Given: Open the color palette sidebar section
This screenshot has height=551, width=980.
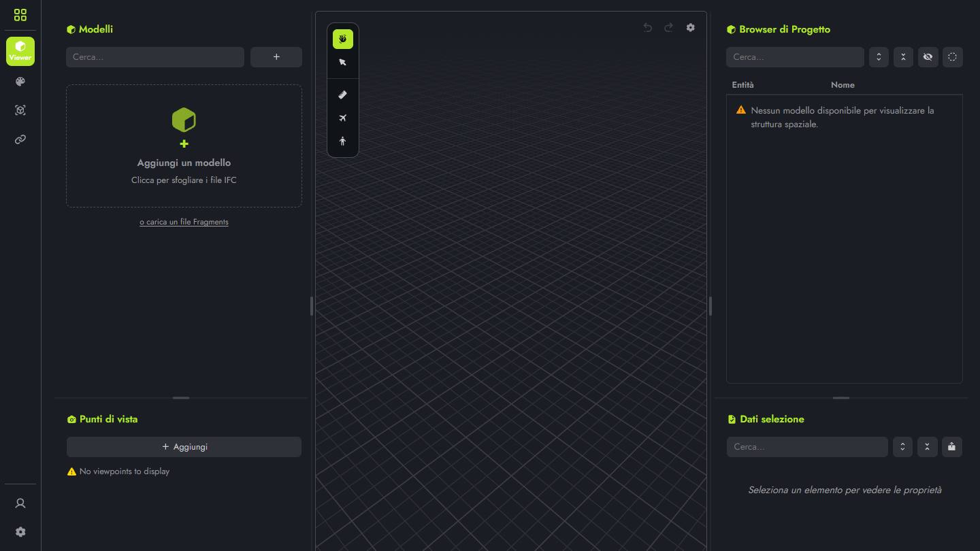Looking at the screenshot, I should pyautogui.click(x=20, y=82).
